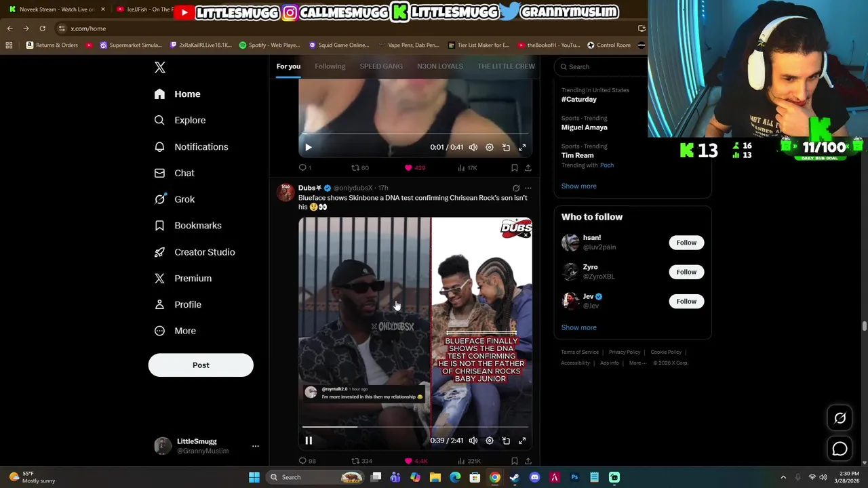The height and width of the screenshot is (488, 868).
Task: Repost the post with 60 reposts
Action: (x=359, y=167)
